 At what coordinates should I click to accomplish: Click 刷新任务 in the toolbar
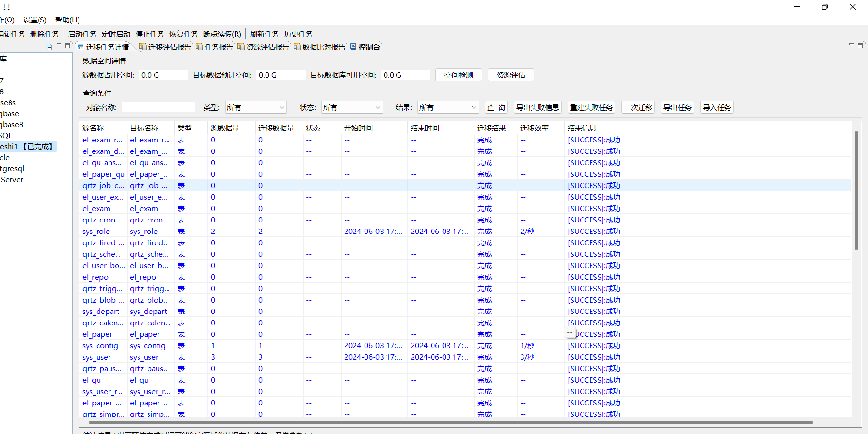pyautogui.click(x=265, y=34)
